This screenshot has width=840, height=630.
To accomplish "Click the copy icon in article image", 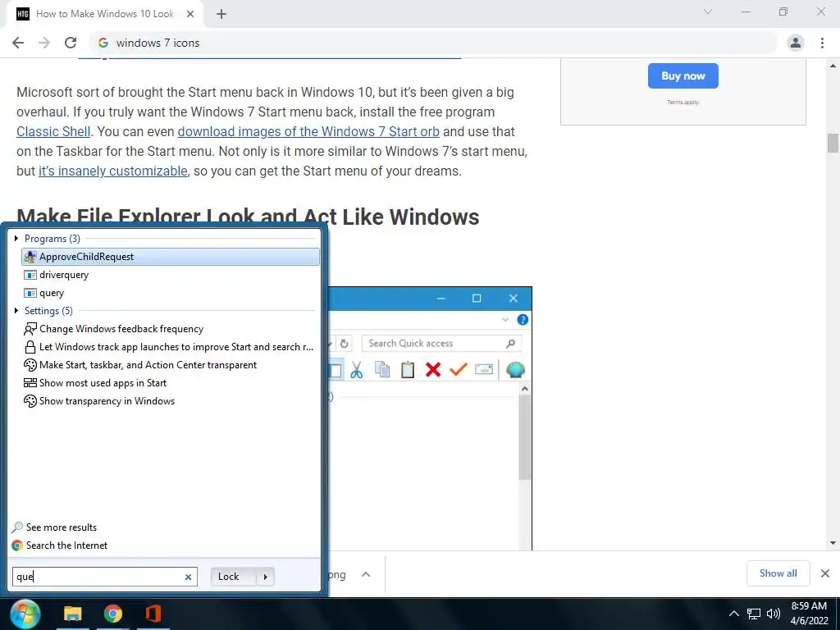I will coord(382,370).
